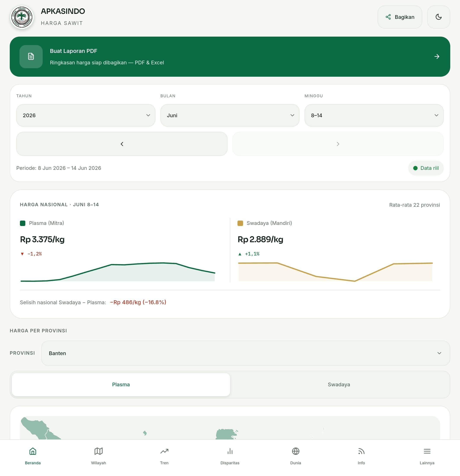The image size is (460, 476).
Task: Open the Bulan Juni dropdown
Action: pyautogui.click(x=230, y=115)
